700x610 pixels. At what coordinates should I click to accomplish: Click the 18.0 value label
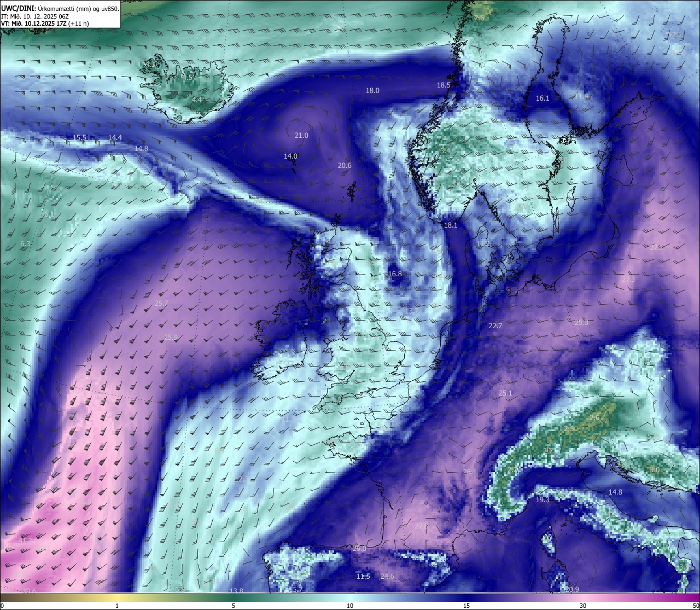coord(372,90)
